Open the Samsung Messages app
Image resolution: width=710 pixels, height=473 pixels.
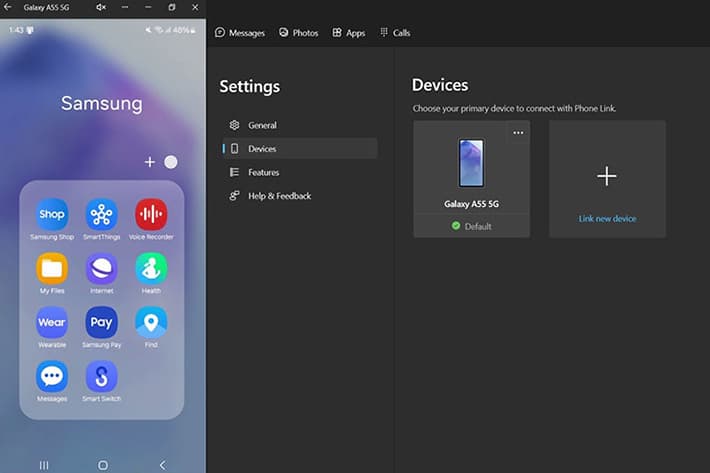point(52,376)
